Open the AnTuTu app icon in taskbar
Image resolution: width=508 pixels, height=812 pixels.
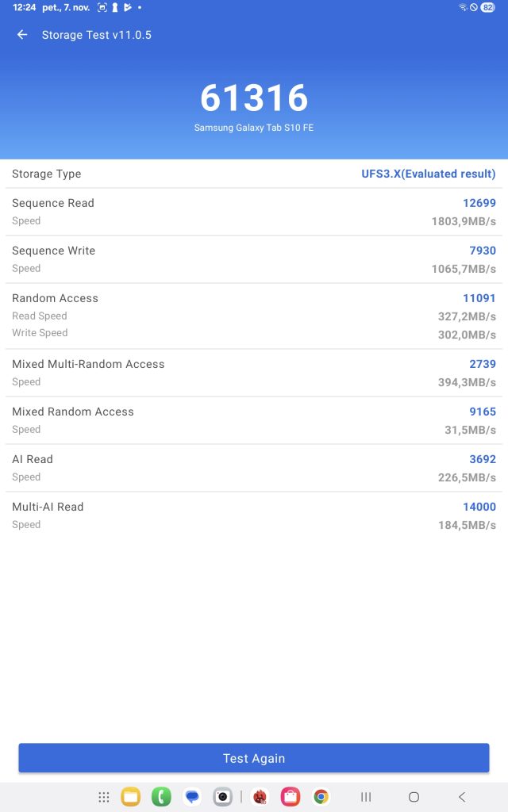click(260, 797)
